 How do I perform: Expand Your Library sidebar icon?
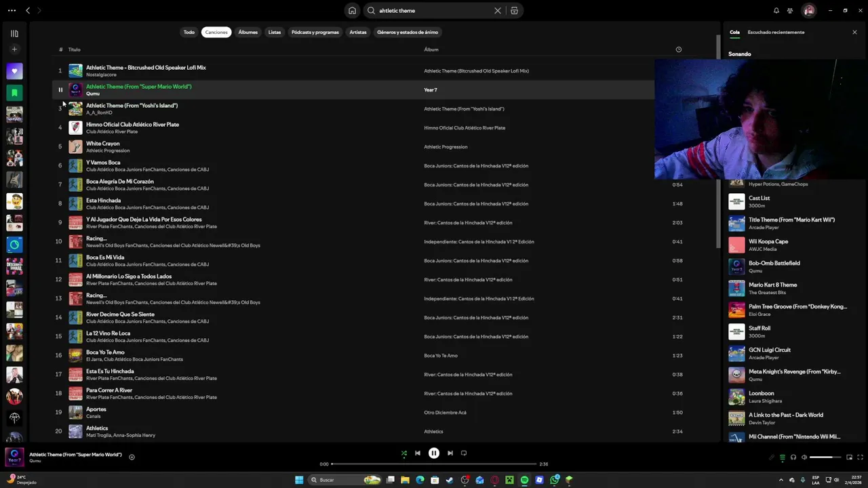[14, 33]
